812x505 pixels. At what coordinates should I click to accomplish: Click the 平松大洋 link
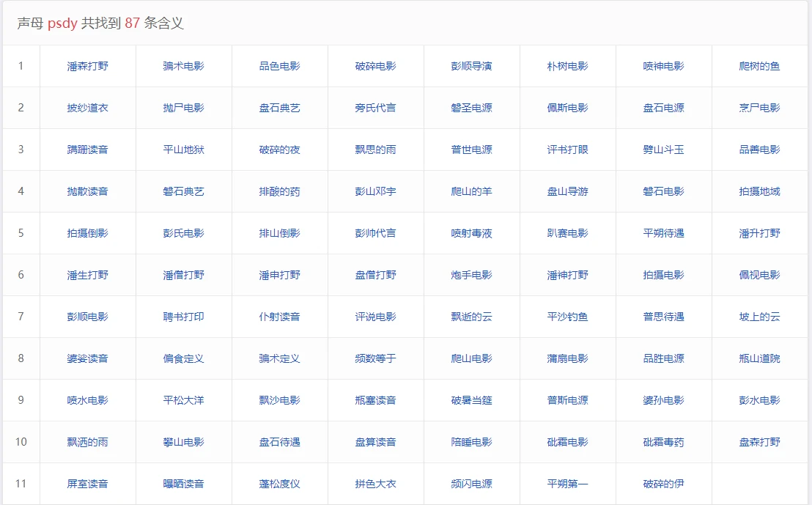pos(183,400)
